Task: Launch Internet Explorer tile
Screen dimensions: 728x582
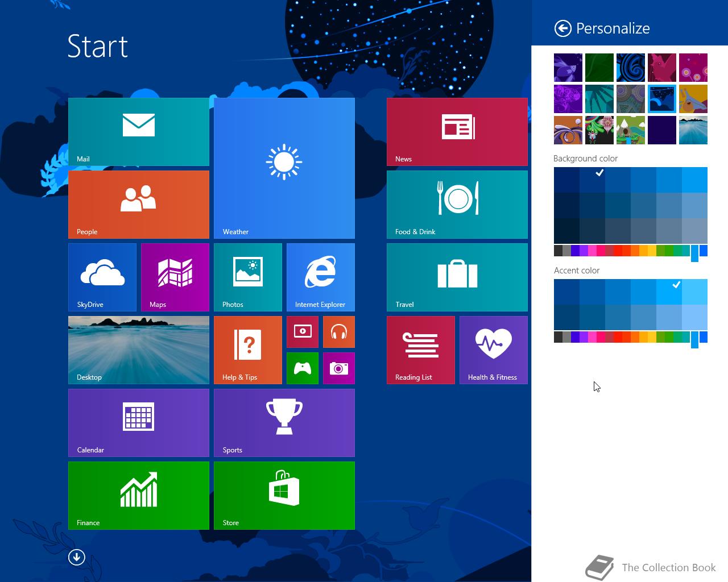Action: coord(321,277)
